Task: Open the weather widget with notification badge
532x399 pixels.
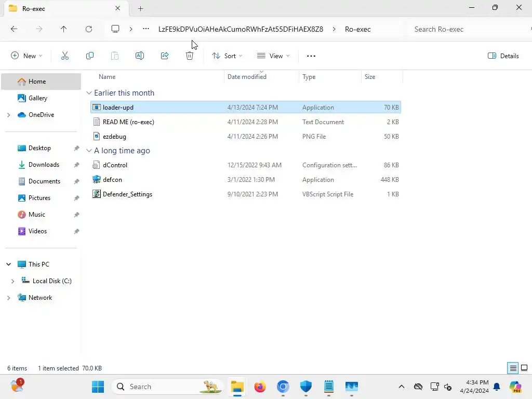Action: click(17, 386)
